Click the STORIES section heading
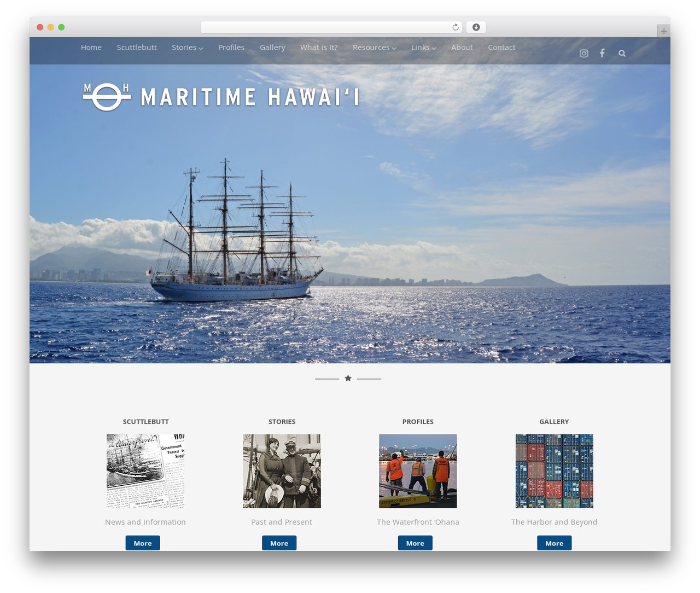700x593 pixels. 282,422
